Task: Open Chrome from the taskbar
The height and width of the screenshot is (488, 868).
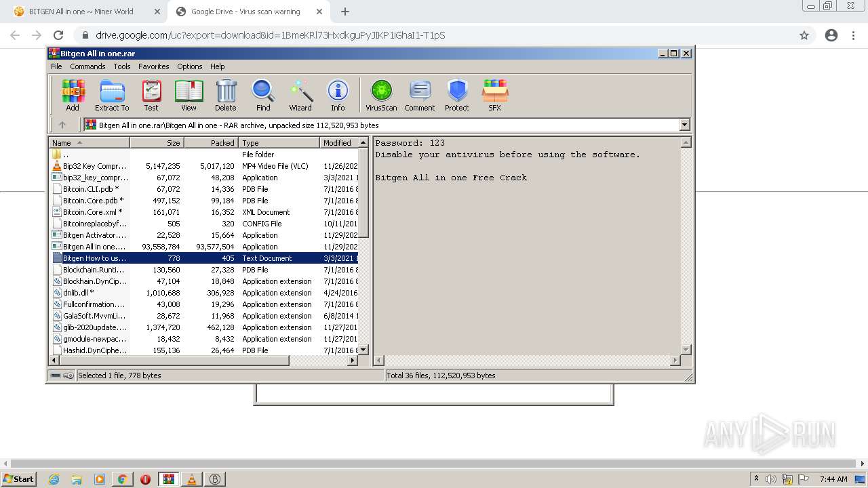Action: point(123,479)
